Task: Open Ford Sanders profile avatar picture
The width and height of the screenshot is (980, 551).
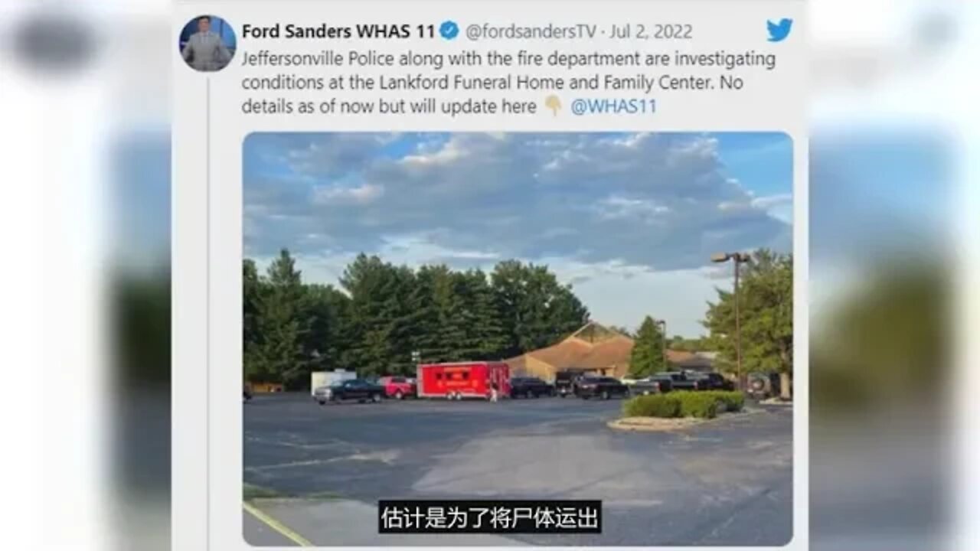Action: 207,43
